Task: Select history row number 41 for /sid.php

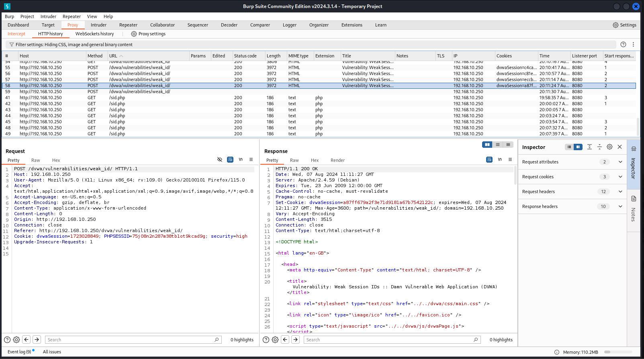Action: point(319,98)
